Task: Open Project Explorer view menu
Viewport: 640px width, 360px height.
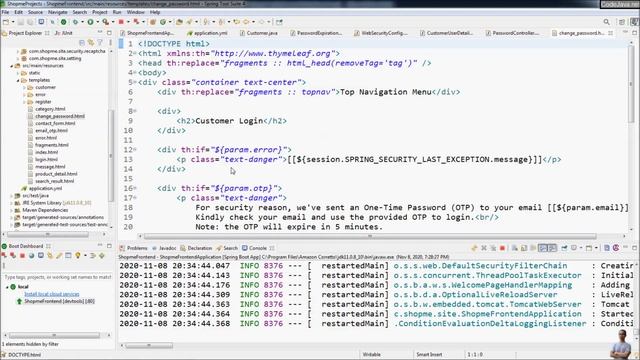Action: click(x=110, y=42)
